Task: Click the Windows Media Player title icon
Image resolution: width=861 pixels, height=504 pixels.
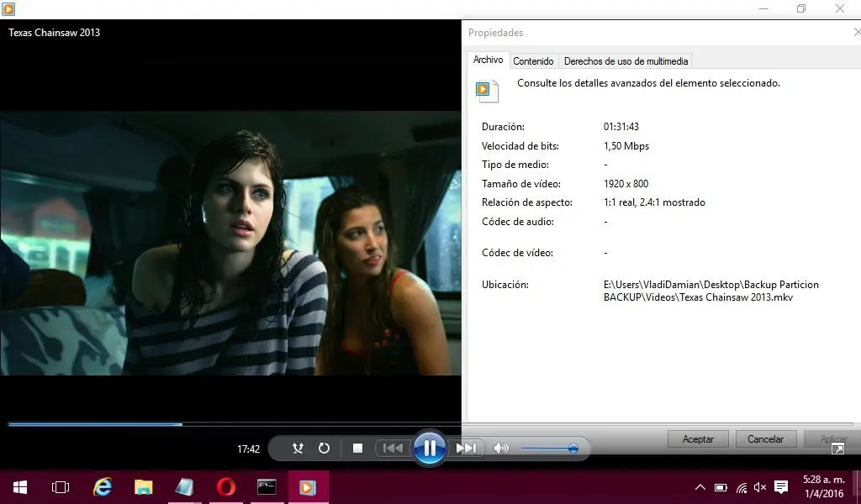Action: pyautogui.click(x=8, y=8)
